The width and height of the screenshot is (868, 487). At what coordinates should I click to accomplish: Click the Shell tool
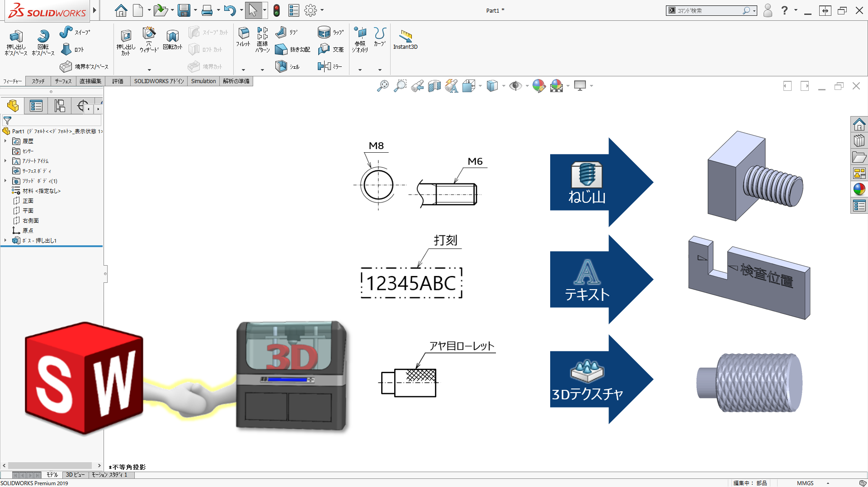tap(288, 66)
